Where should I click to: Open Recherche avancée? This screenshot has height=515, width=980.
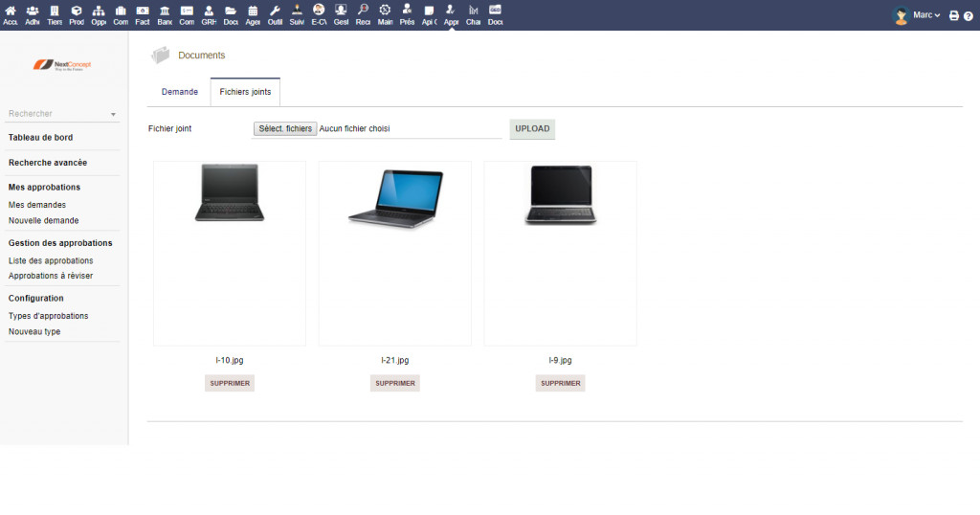[x=48, y=163]
